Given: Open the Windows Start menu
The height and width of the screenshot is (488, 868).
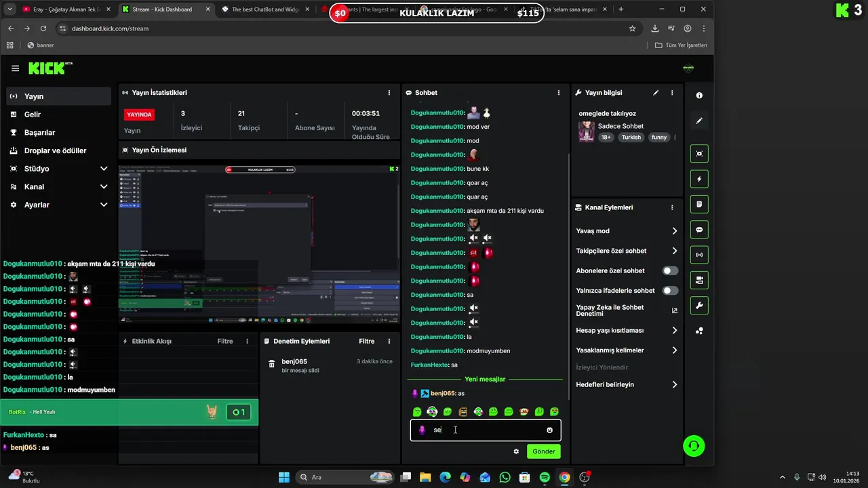Looking at the screenshot, I should click(x=284, y=477).
